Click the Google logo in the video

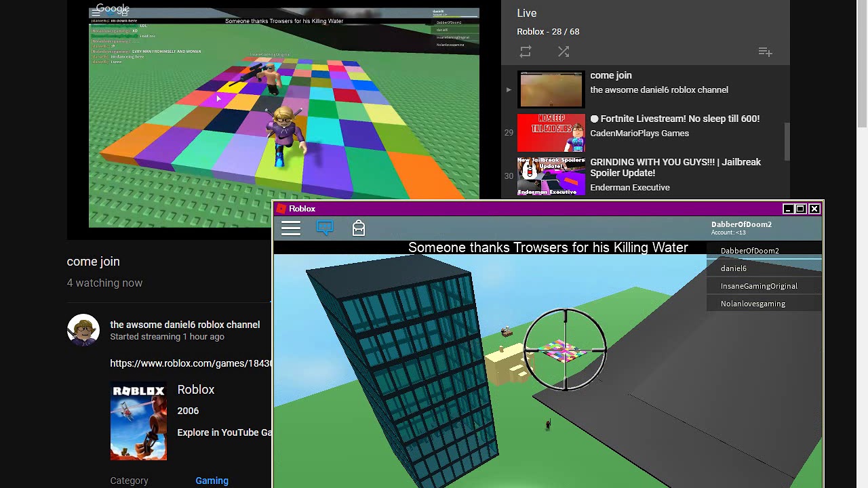(113, 9)
